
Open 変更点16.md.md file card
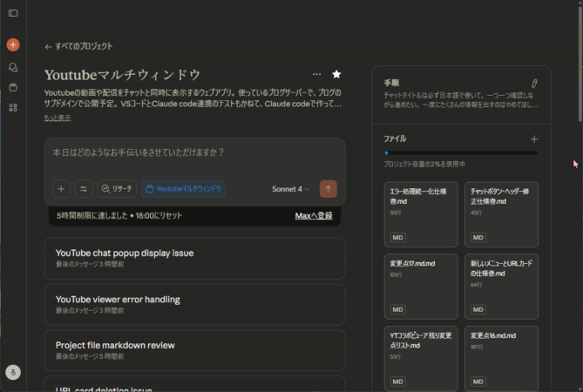coord(501,359)
